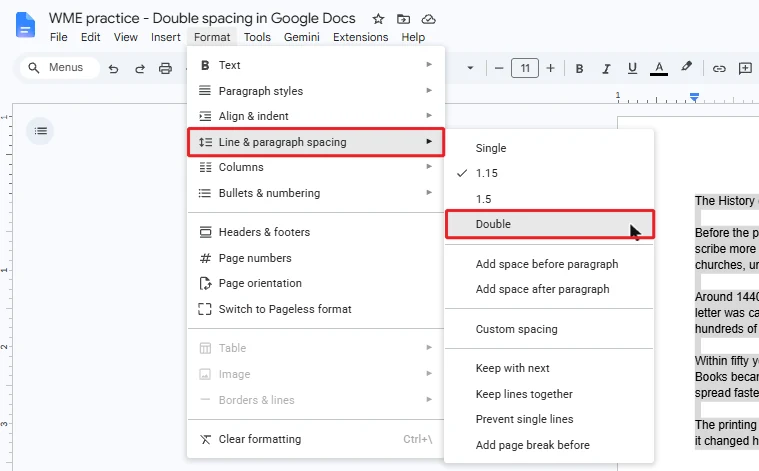The width and height of the screenshot is (759, 471).
Task: Insert a link
Action: pos(719,69)
